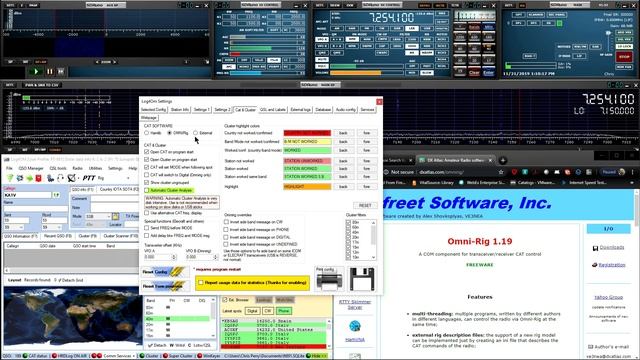Open the Database settings tab
Viewport: 640px width, 360px height.
click(x=323, y=110)
